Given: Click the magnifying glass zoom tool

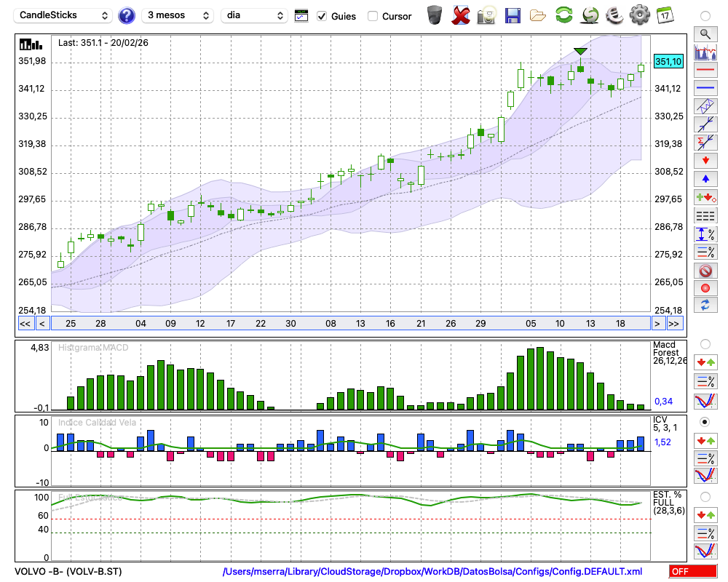Looking at the screenshot, I should (705, 33).
